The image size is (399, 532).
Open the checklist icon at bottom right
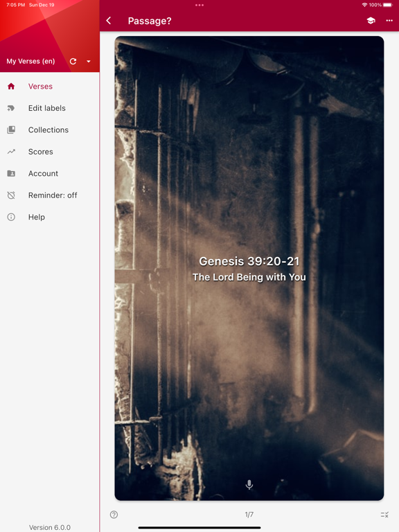pyautogui.click(x=384, y=515)
